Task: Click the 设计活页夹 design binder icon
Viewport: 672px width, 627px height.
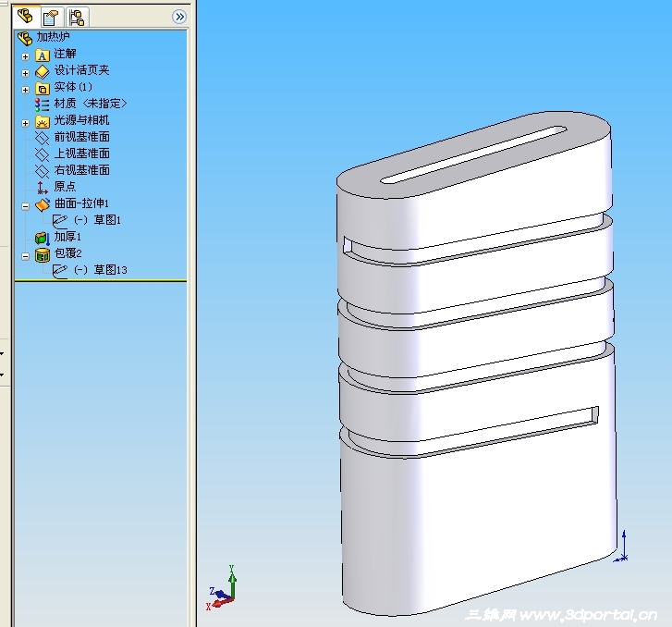Action: click(42, 71)
